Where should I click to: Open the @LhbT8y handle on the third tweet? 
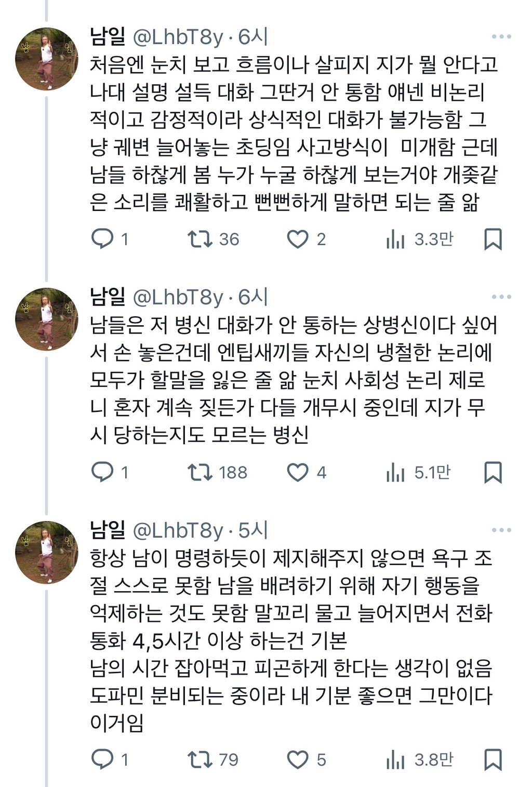point(178,530)
